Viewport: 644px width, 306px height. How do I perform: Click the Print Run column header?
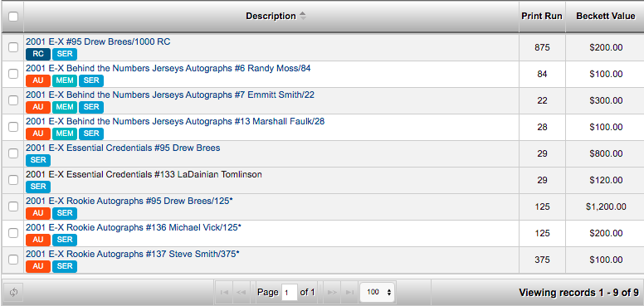pos(542,17)
